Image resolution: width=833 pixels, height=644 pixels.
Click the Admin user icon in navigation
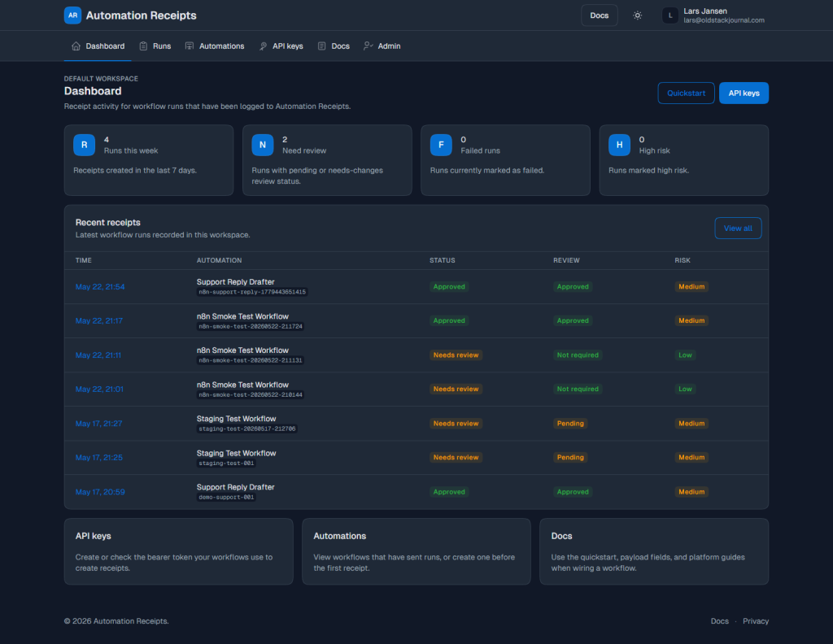click(369, 46)
